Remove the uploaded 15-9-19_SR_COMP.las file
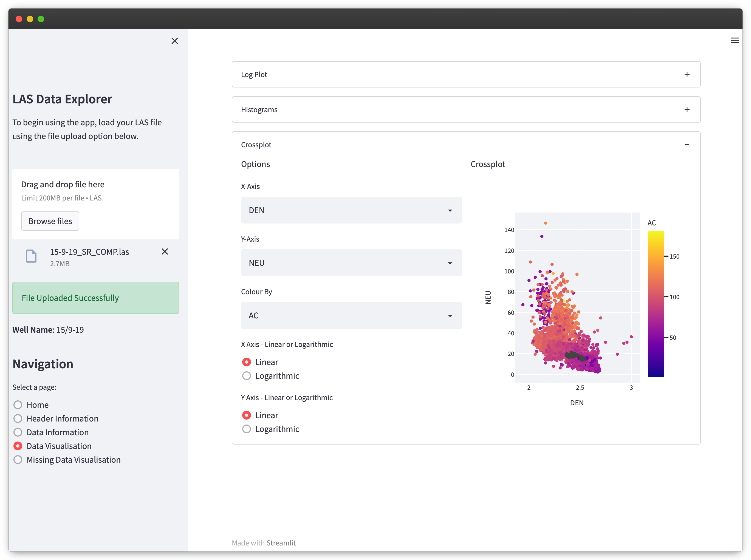 [x=165, y=251]
